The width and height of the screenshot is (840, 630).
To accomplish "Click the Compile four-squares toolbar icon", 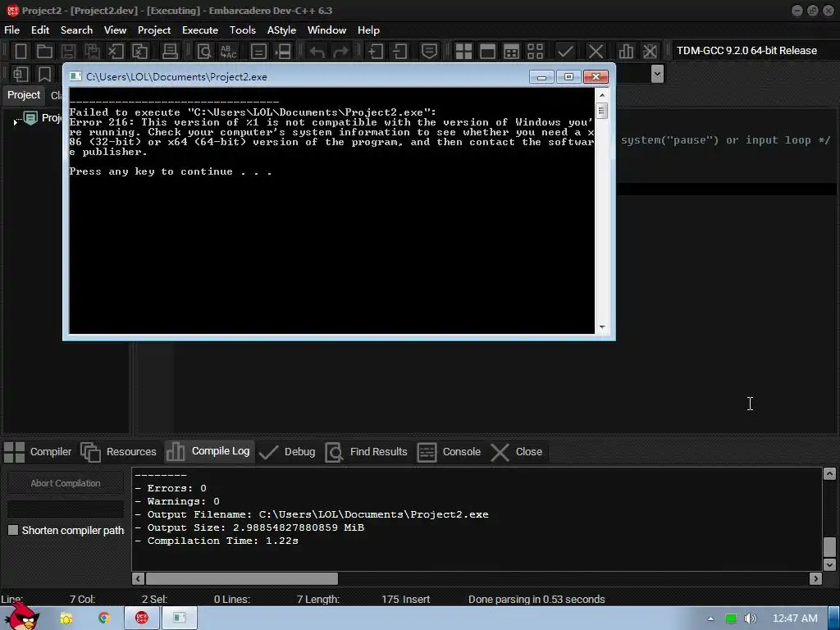I will point(463,52).
